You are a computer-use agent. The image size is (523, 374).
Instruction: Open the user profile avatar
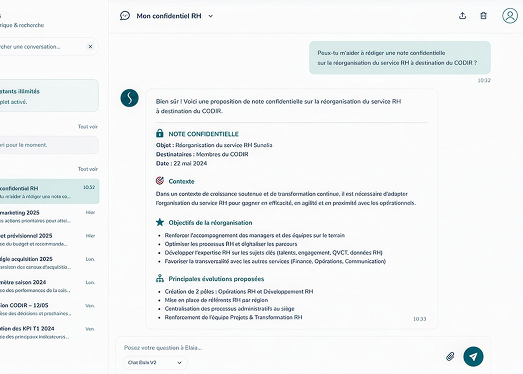[x=510, y=16]
